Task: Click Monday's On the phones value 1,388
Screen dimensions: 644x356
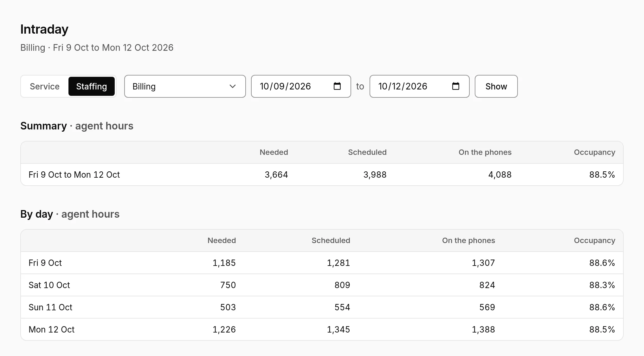Action: coord(483,329)
